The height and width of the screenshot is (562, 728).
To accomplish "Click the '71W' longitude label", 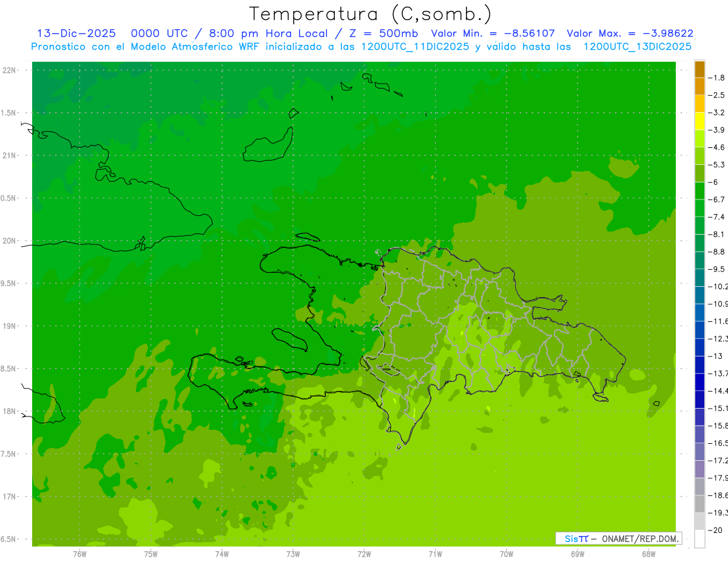I will (435, 554).
